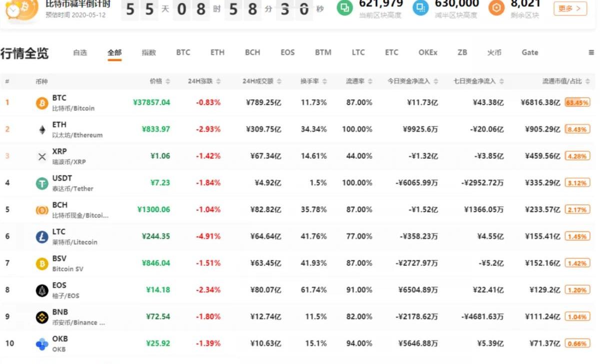Click the EOS coin logo icon
This screenshot has height=364, width=600.
point(42,290)
